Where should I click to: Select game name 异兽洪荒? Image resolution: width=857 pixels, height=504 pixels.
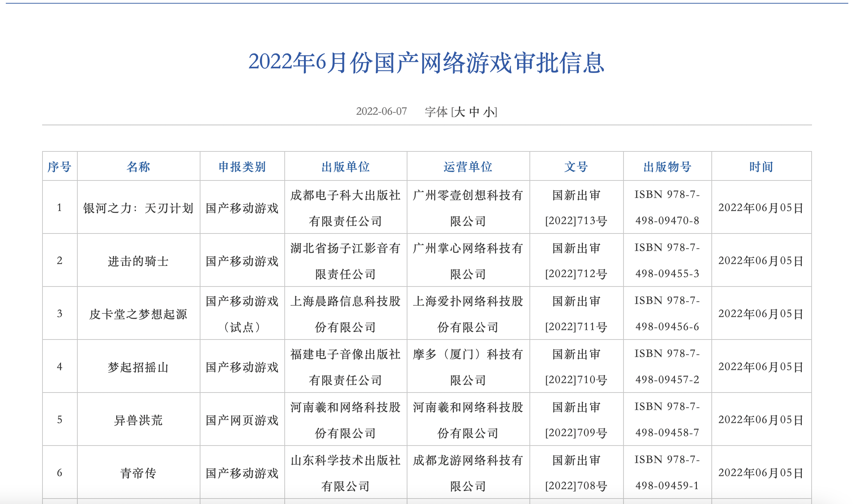(x=138, y=420)
